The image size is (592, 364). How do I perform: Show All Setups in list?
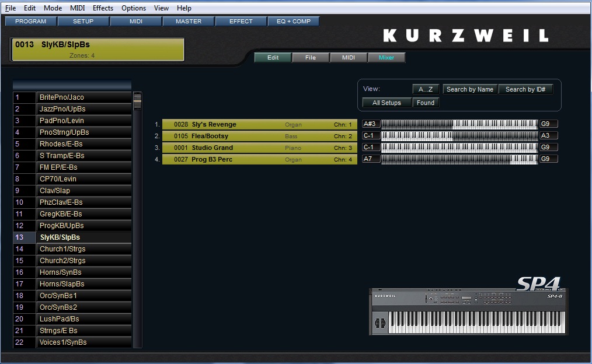click(386, 103)
